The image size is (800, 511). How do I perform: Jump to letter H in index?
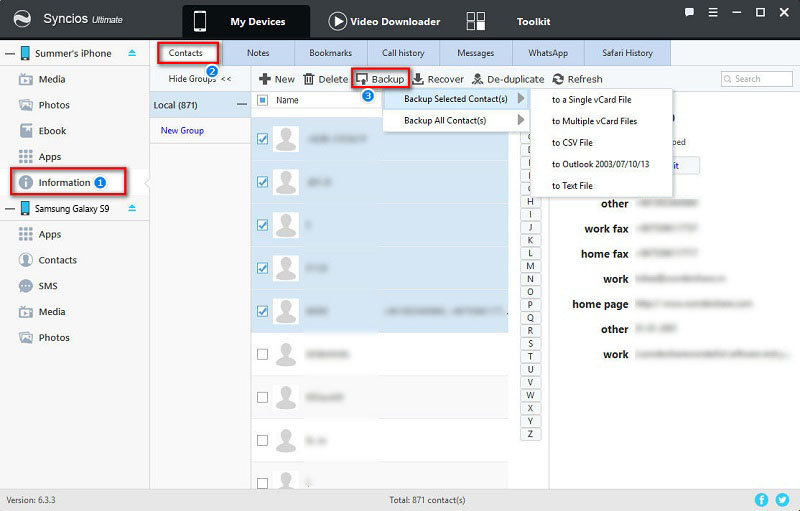pos(530,201)
